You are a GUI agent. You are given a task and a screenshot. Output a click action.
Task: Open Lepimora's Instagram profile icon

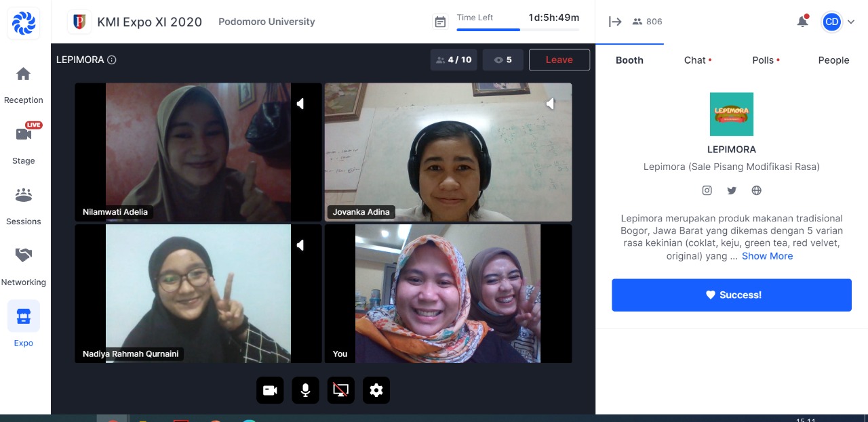point(707,190)
